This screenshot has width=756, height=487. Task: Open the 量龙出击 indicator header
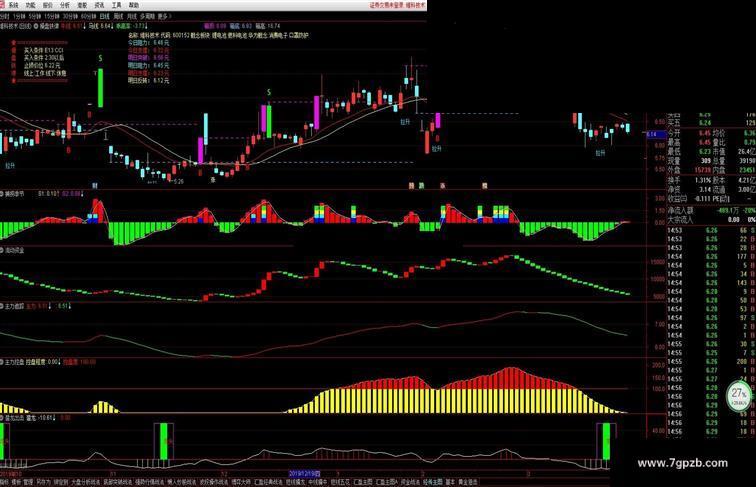point(14,418)
